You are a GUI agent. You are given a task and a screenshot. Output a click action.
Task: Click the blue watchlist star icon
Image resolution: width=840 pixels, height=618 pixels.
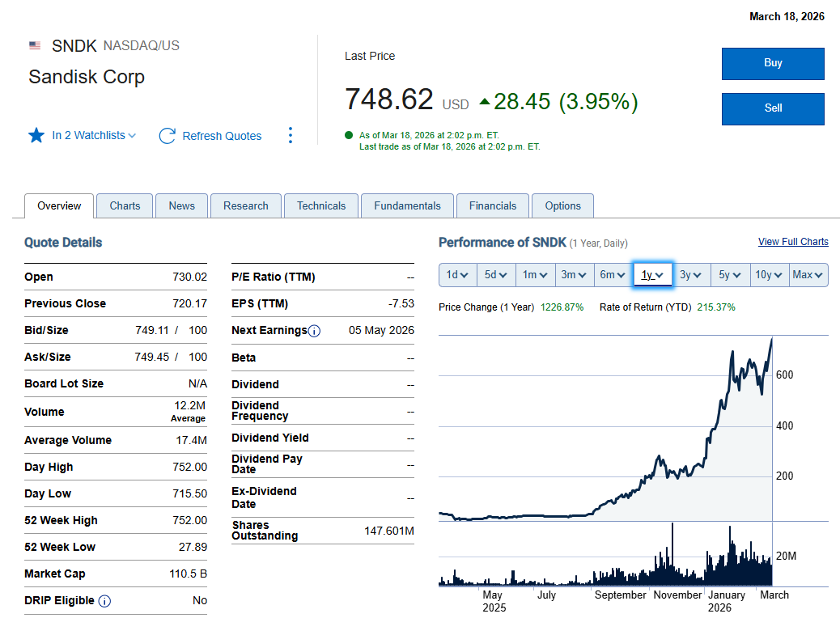point(36,135)
